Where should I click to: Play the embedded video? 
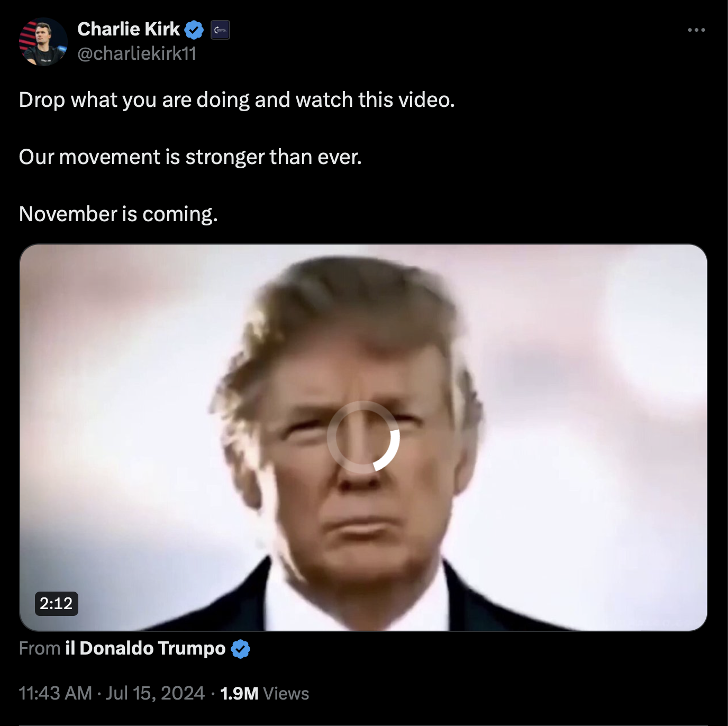(363, 437)
